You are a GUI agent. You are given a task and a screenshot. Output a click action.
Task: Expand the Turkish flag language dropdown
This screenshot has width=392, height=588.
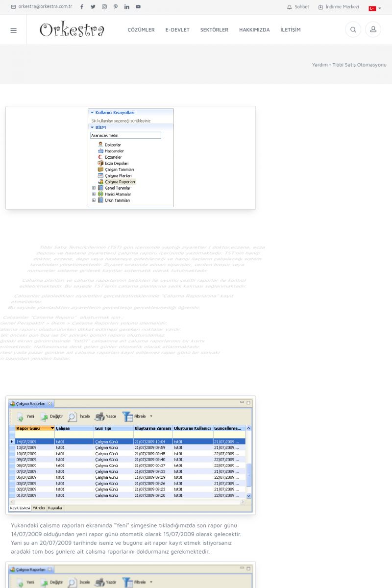[x=375, y=8]
